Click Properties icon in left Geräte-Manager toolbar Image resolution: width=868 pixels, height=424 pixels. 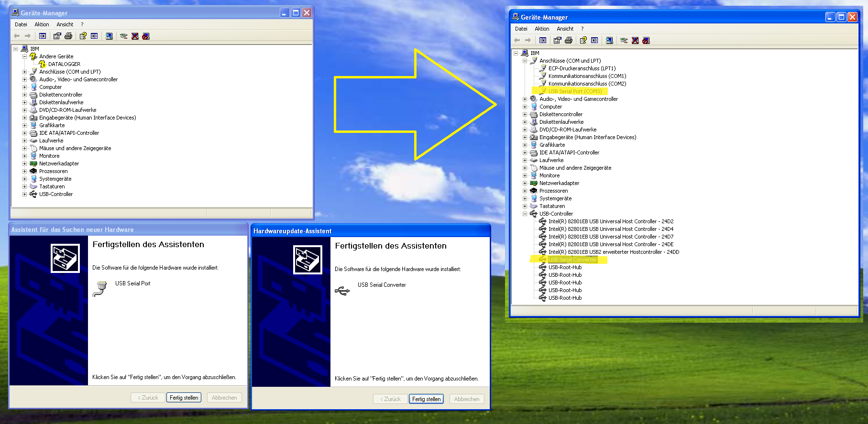(57, 36)
